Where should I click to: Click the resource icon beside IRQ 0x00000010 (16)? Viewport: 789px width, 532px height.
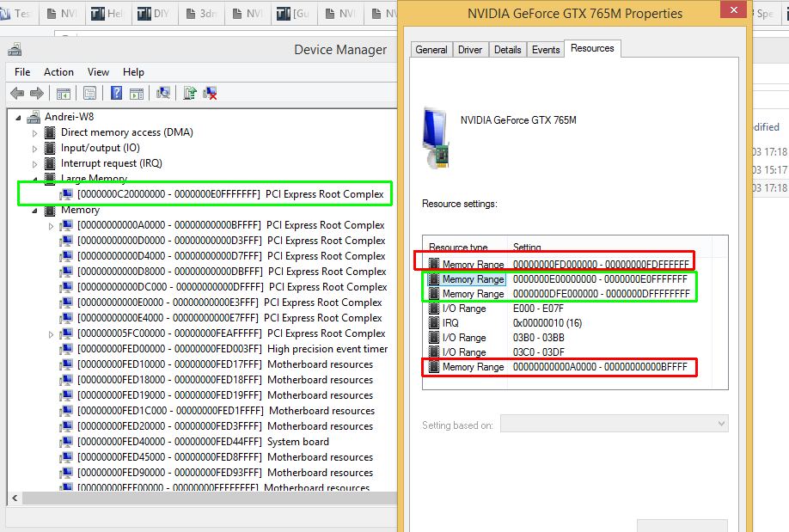[434, 322]
